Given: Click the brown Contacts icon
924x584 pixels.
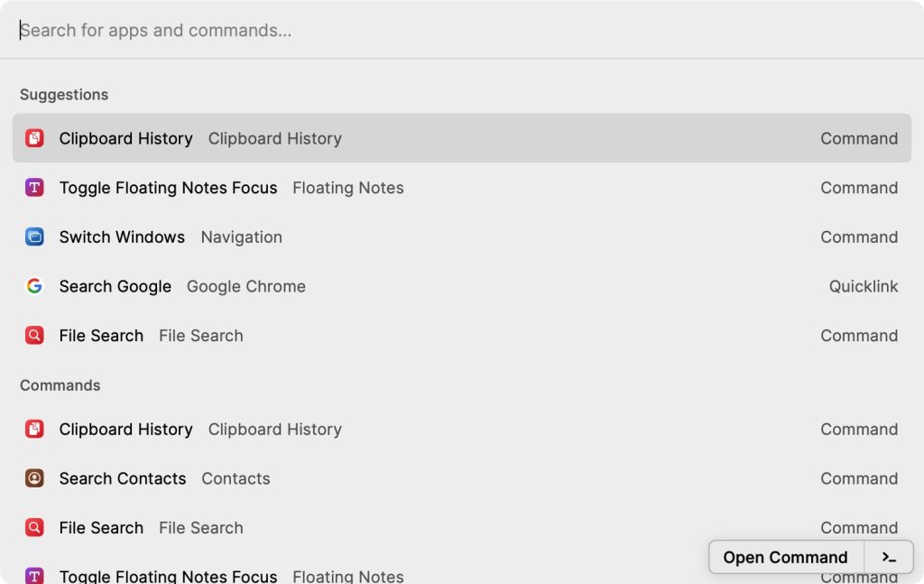Looking at the screenshot, I should [x=34, y=478].
